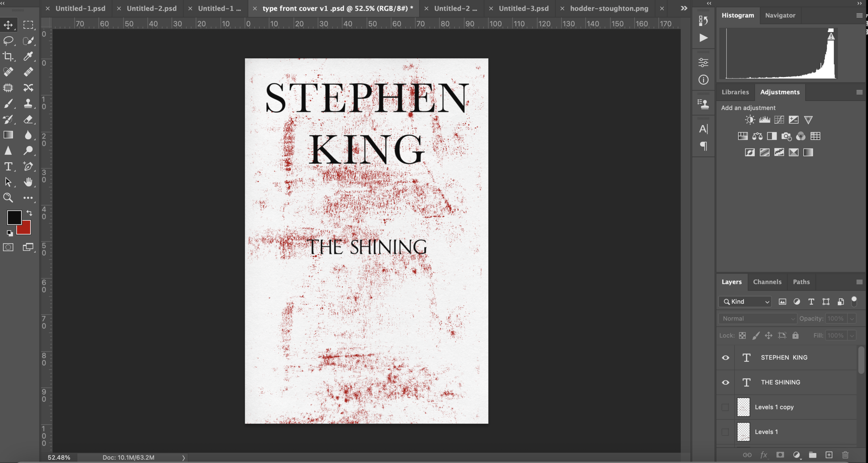The height and width of the screenshot is (463, 868).
Task: Select the Clone Stamp tool
Action: pos(28,103)
